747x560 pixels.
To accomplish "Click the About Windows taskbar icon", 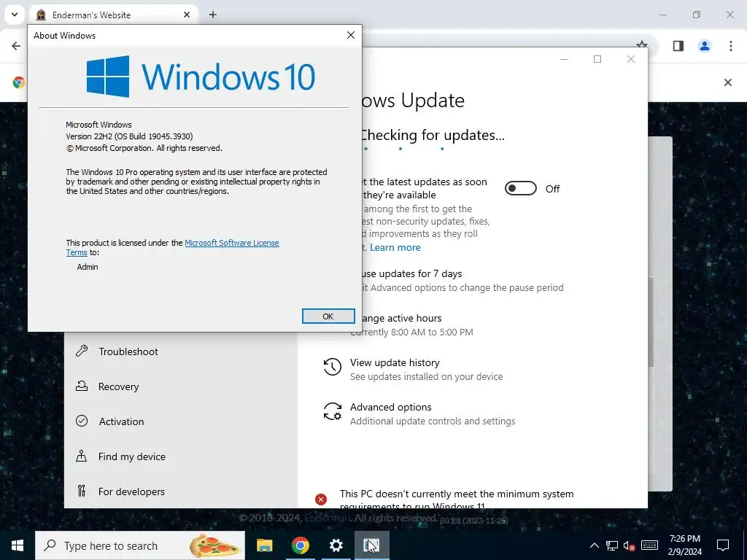I will coord(371,545).
